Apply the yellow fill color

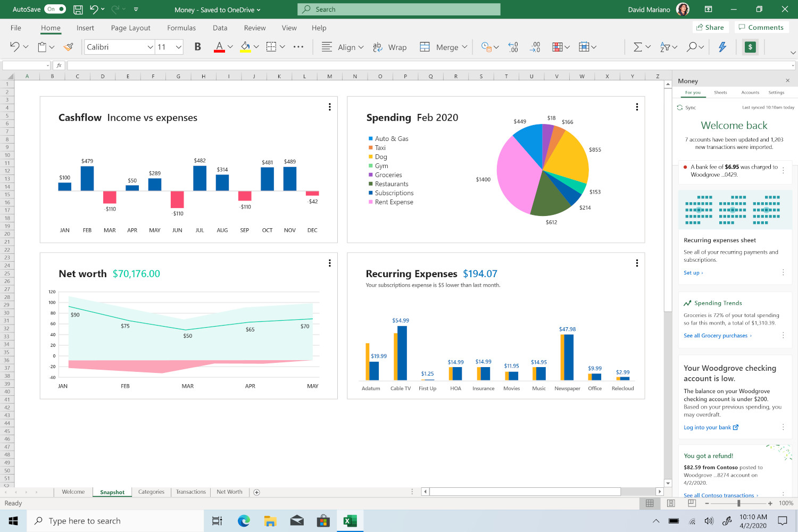(245, 47)
